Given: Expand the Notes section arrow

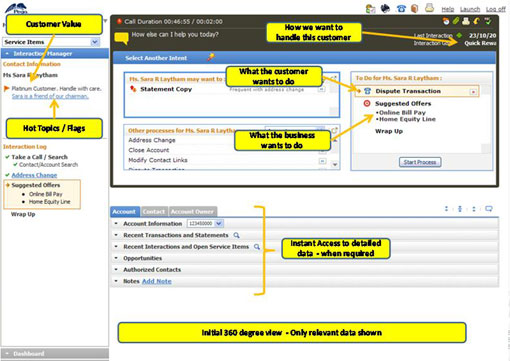Looking at the screenshot, I should 116,281.
